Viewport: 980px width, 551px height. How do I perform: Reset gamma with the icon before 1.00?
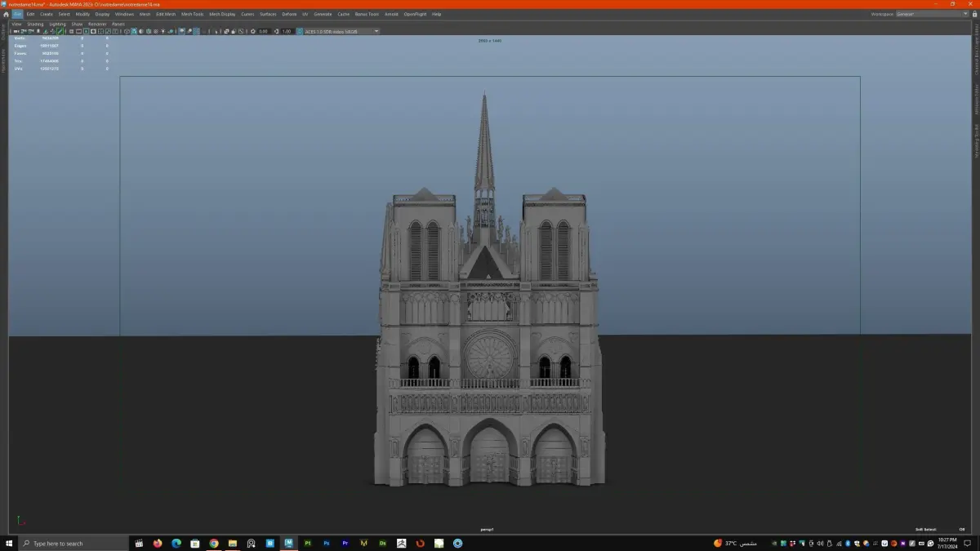(x=276, y=31)
